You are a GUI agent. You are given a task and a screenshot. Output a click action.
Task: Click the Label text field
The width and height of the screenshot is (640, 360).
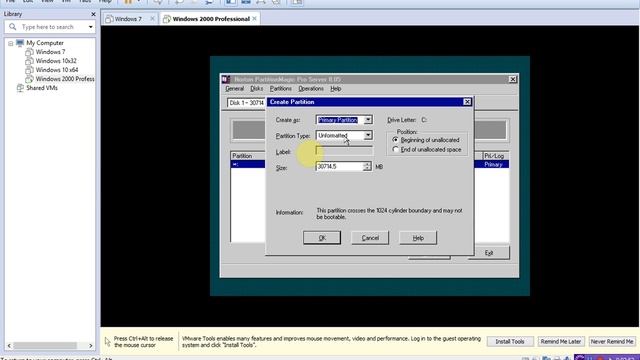pyautogui.click(x=344, y=151)
